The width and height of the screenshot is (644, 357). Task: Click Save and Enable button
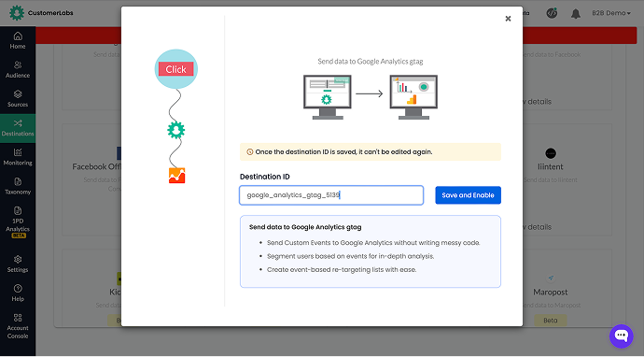468,195
